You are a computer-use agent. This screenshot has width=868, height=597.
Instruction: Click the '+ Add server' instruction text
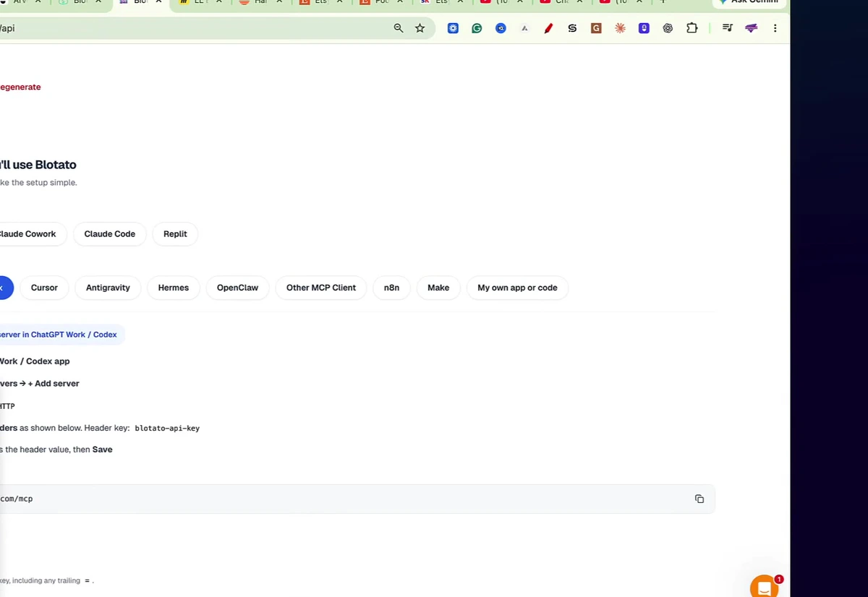coord(54,384)
